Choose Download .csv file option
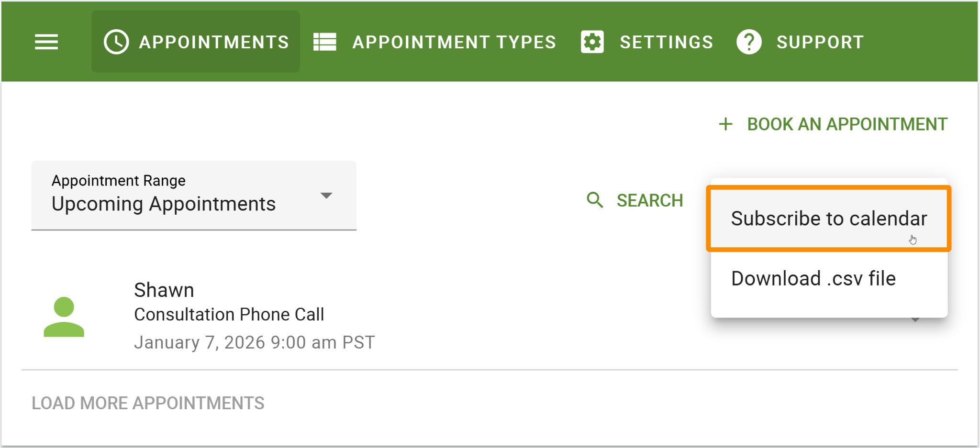Screen dimensions: 980x448 pos(813,278)
